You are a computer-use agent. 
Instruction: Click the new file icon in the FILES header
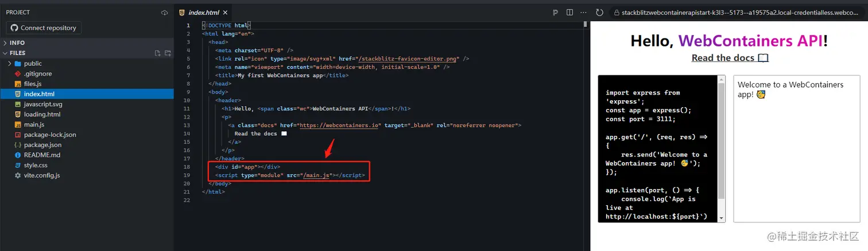[158, 53]
